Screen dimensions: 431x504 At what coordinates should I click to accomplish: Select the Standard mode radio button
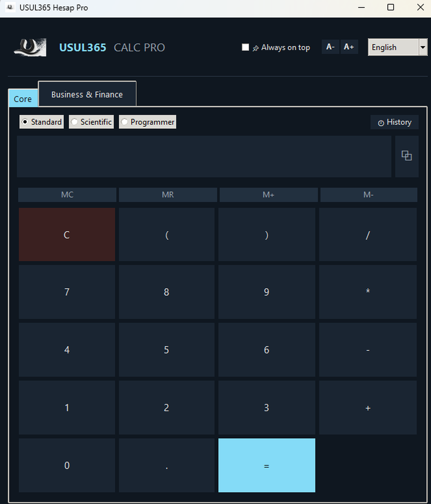[42, 122]
